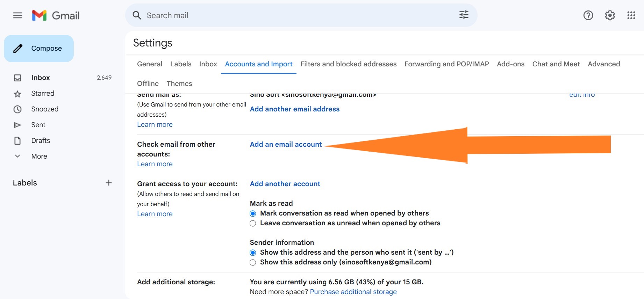Open the Drafts folder label
644x299 pixels.
pyautogui.click(x=41, y=140)
